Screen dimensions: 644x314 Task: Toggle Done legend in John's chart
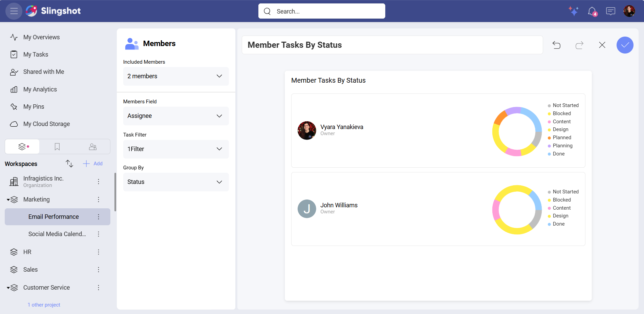pos(558,224)
